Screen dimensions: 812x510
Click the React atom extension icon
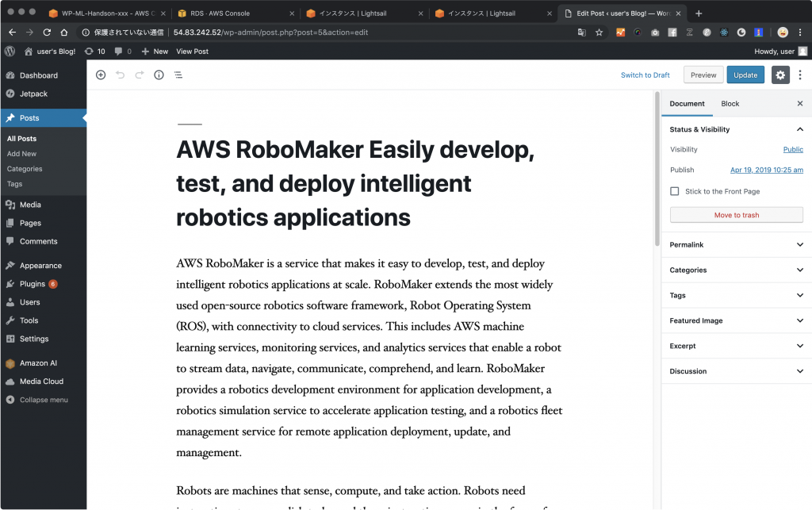point(724,32)
